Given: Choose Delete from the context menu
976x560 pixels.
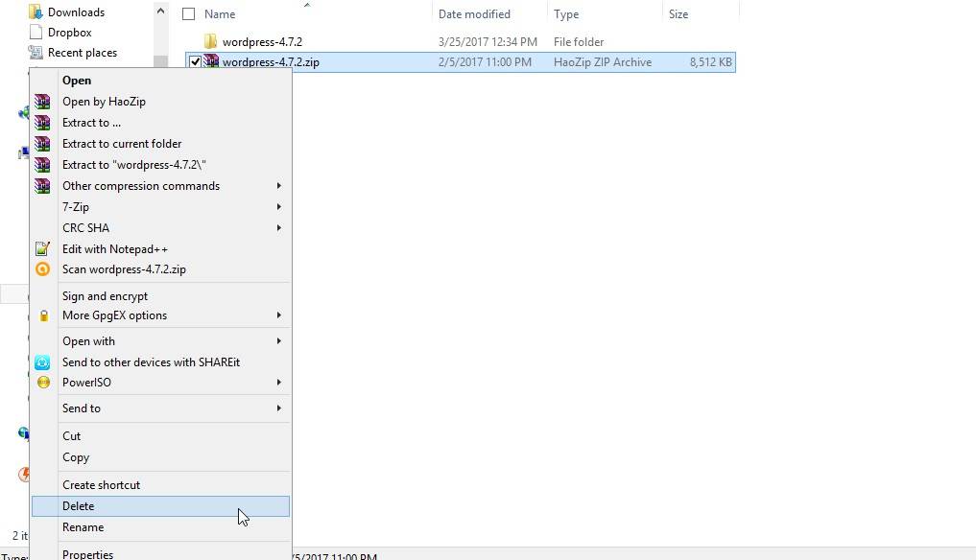Looking at the screenshot, I should click(x=79, y=505).
